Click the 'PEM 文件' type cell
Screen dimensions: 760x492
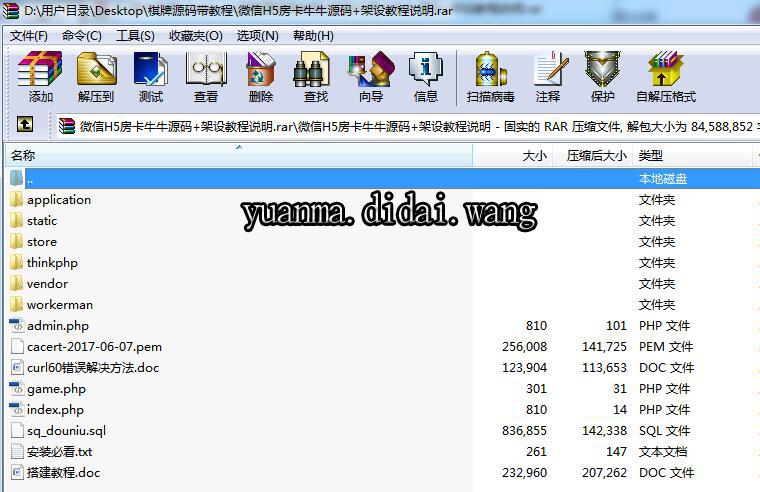point(666,347)
